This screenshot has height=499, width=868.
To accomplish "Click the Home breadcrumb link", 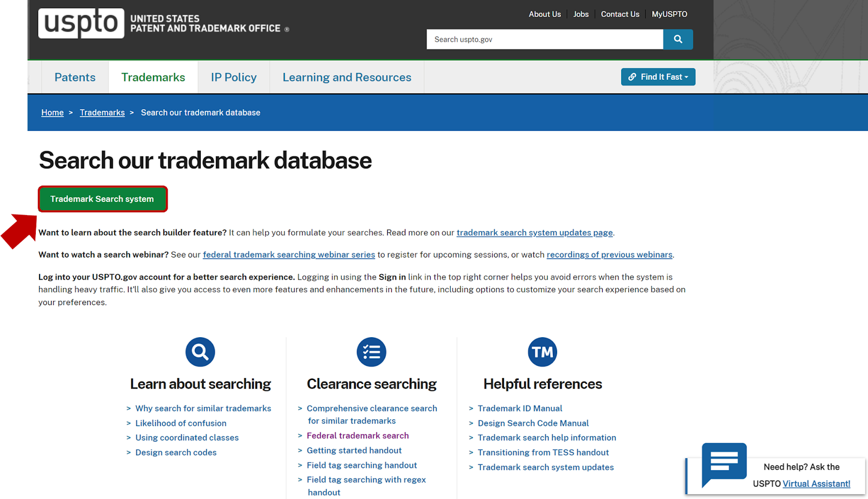I will point(53,112).
